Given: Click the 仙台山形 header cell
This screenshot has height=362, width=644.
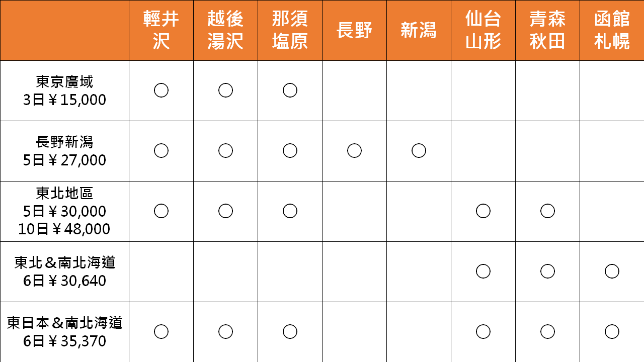Looking at the screenshot, I should click(483, 30).
